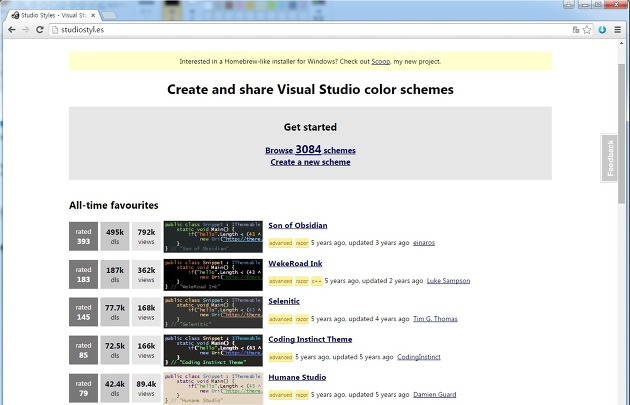Click the rated 393 box
The width and height of the screenshot is (630, 405).
(83, 236)
